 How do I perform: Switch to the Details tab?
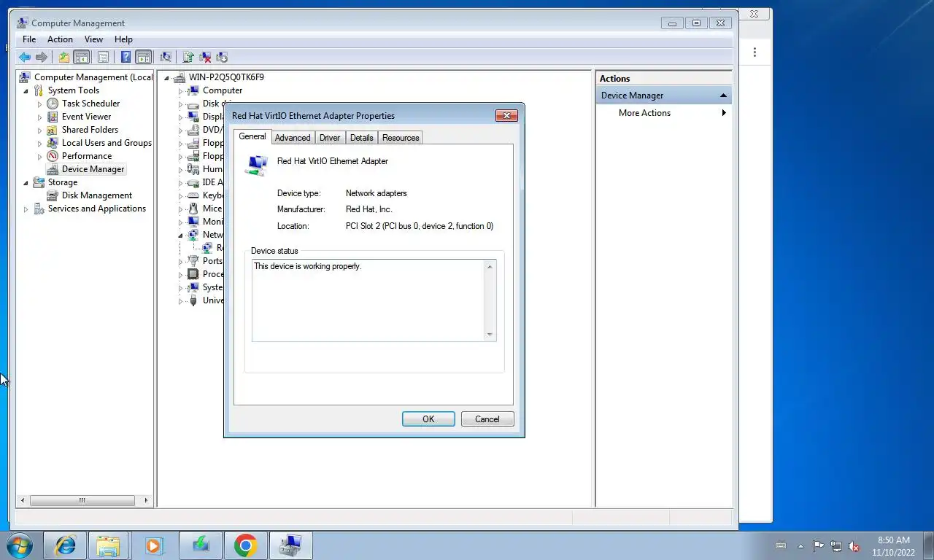pyautogui.click(x=361, y=138)
